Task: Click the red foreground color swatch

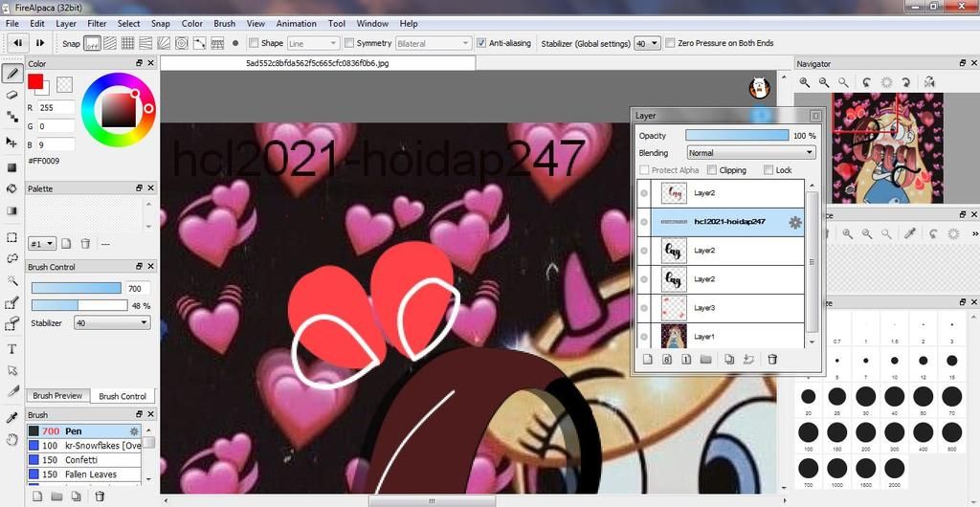Action: (x=35, y=81)
